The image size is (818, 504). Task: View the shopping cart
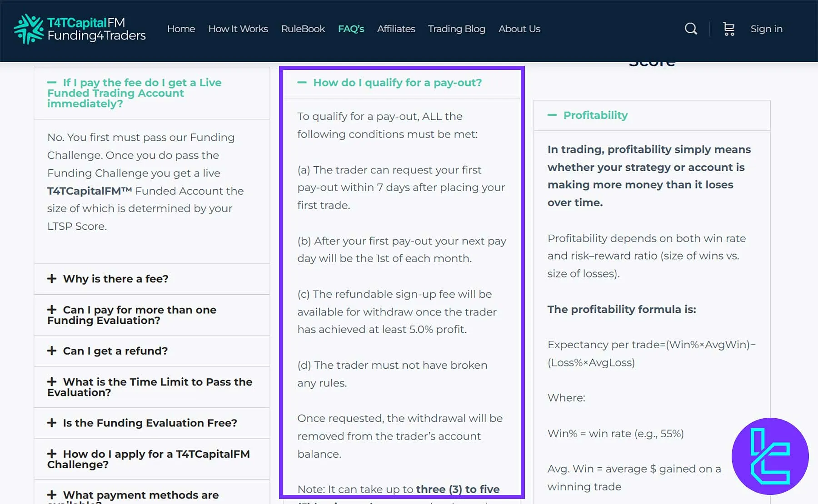[x=728, y=29]
